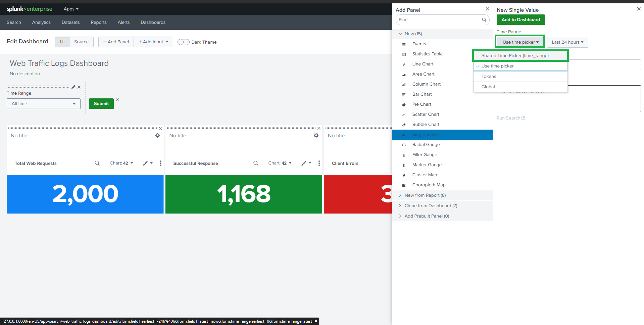Open Chart: 42 dropdown for Successful Response
Screen dimensions: 644x325
point(280,163)
